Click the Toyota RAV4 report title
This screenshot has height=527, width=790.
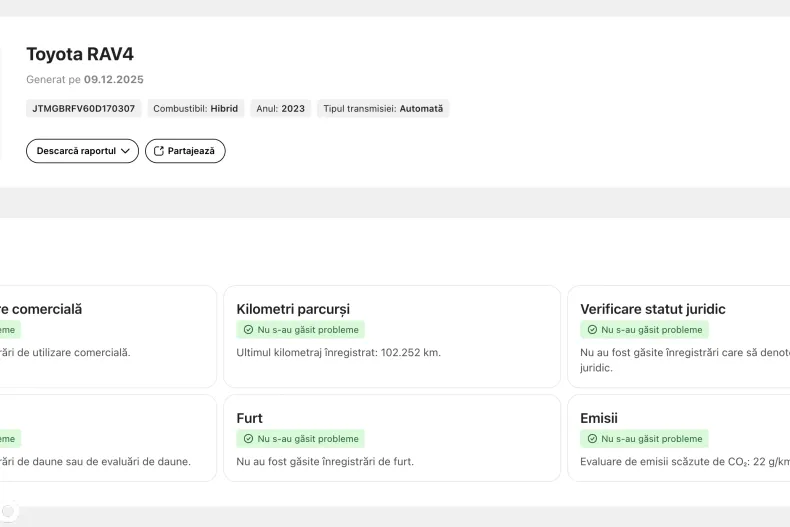(x=80, y=54)
